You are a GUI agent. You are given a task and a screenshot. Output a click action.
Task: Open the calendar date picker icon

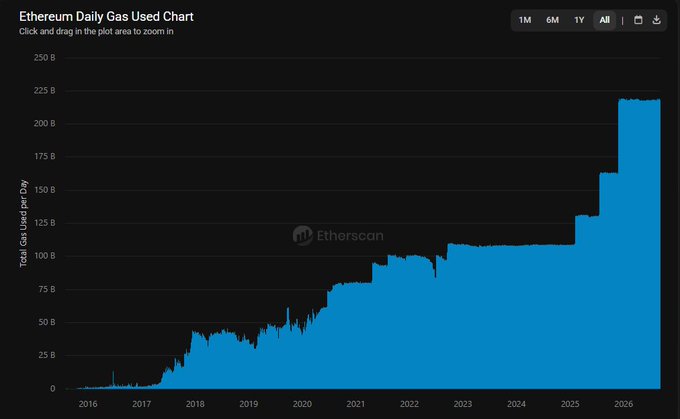tap(638, 20)
